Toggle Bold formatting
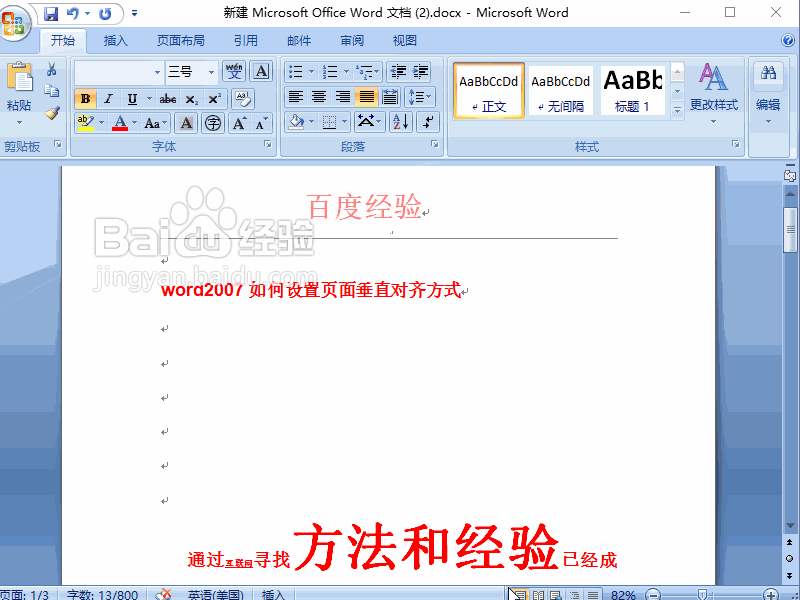This screenshot has height=600, width=800. coord(86,99)
